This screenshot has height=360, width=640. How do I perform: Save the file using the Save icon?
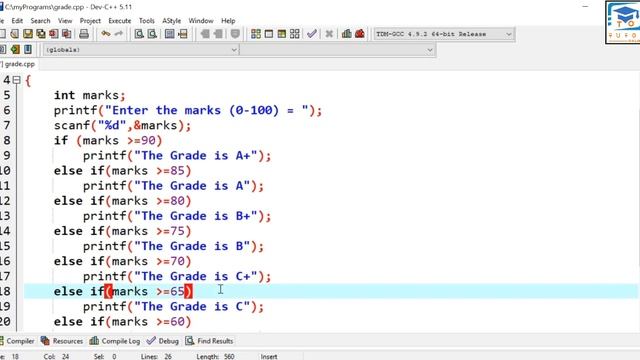[27, 34]
